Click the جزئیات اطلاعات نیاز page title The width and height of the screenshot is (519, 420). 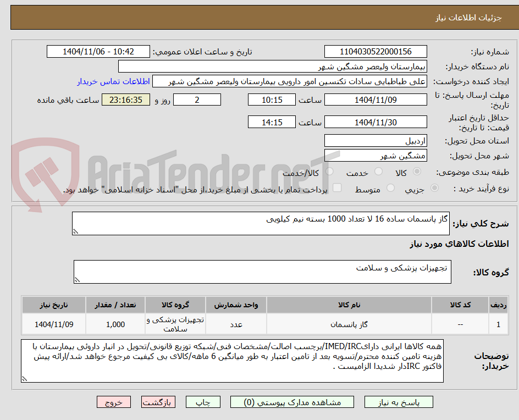point(468,18)
